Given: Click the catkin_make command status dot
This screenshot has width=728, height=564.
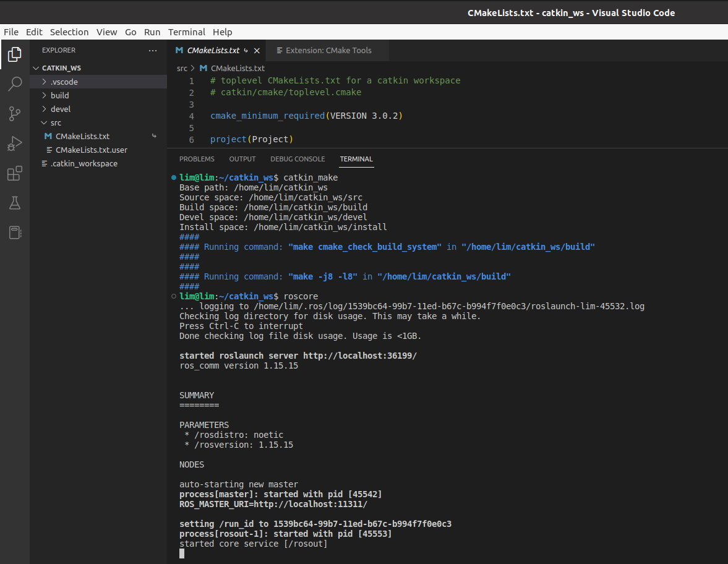Looking at the screenshot, I should [174, 177].
